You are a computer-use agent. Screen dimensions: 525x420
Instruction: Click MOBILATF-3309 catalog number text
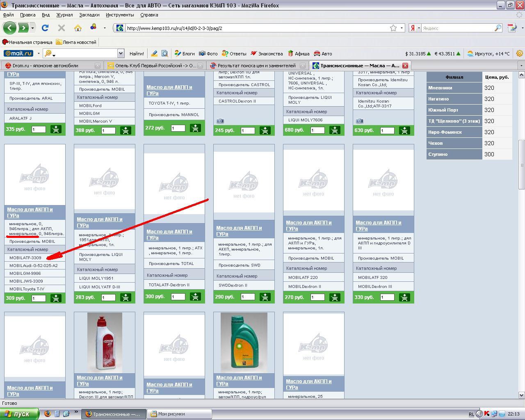25,258
